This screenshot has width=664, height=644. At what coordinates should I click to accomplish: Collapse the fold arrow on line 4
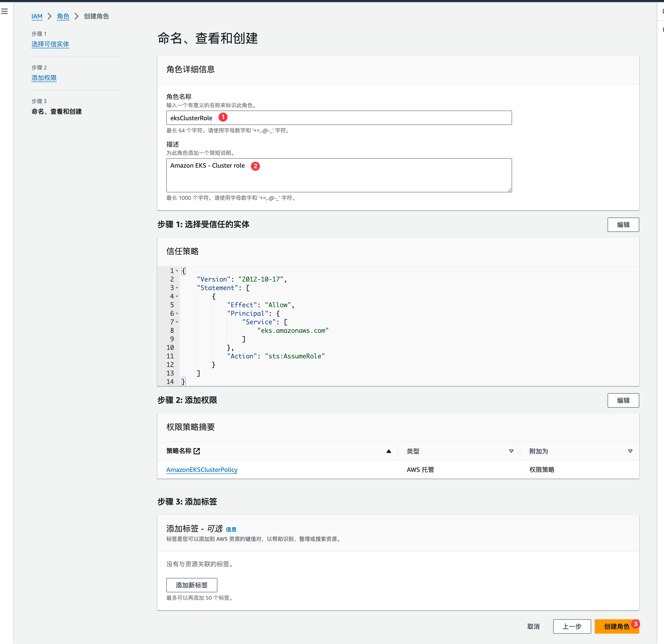coord(177,296)
